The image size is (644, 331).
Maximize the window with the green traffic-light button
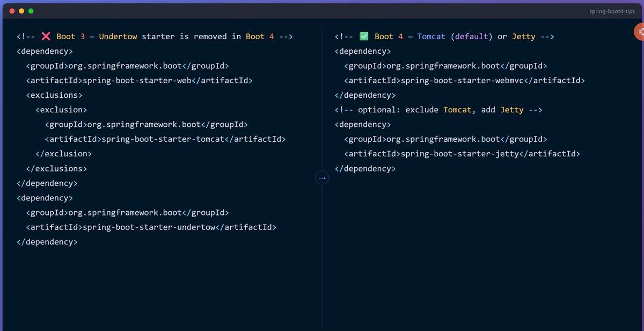[31, 11]
